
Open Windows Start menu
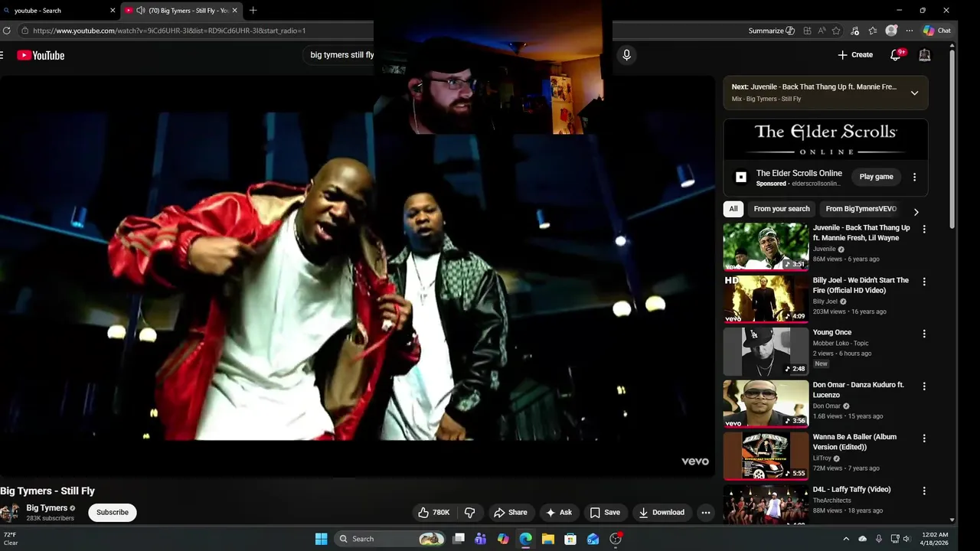coord(322,539)
